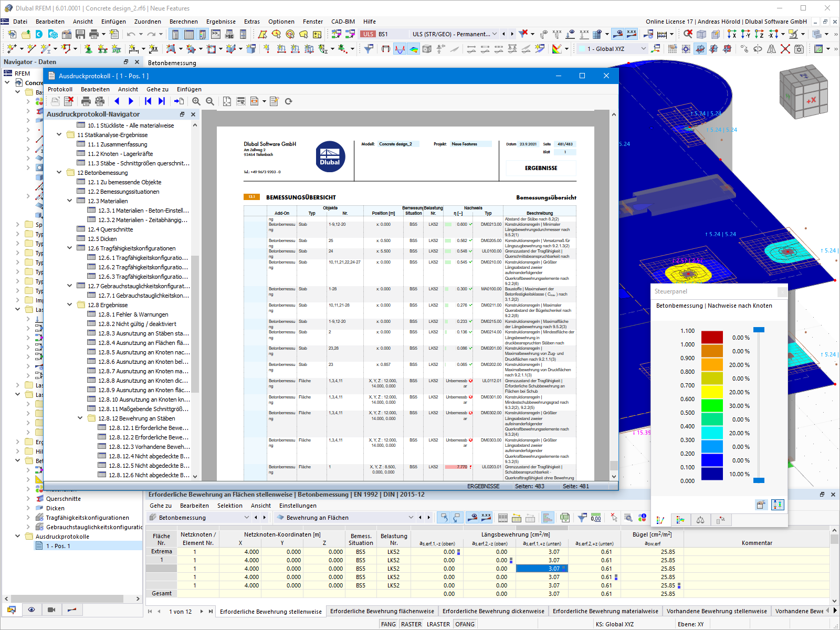
Task: Open the Betonbemessung dropdown in the results table toolbar
Action: click(x=199, y=518)
